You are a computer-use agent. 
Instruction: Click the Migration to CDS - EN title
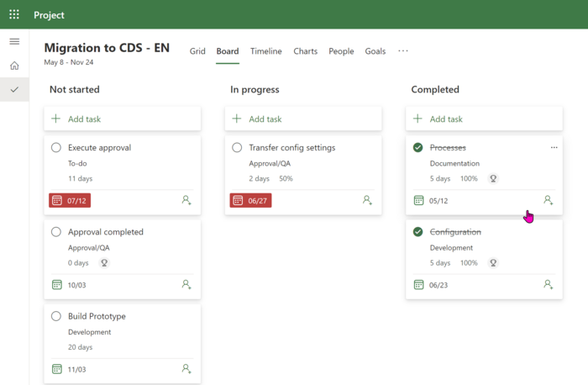coord(107,48)
